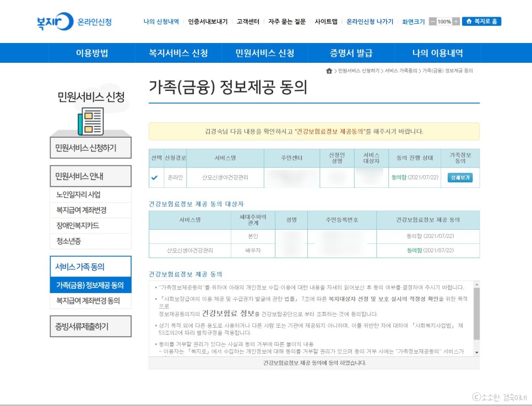Decrease screen size with the minus button

[x=432, y=21]
